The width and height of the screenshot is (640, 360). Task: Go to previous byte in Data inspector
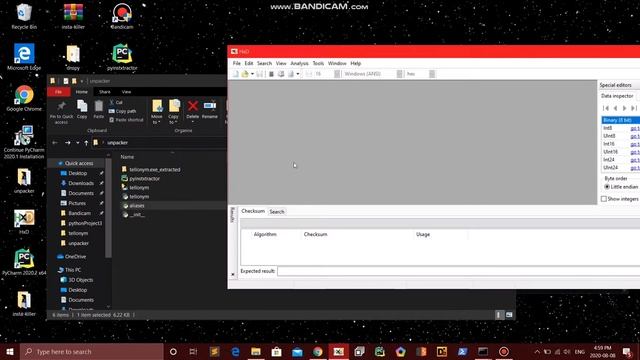(x=615, y=108)
